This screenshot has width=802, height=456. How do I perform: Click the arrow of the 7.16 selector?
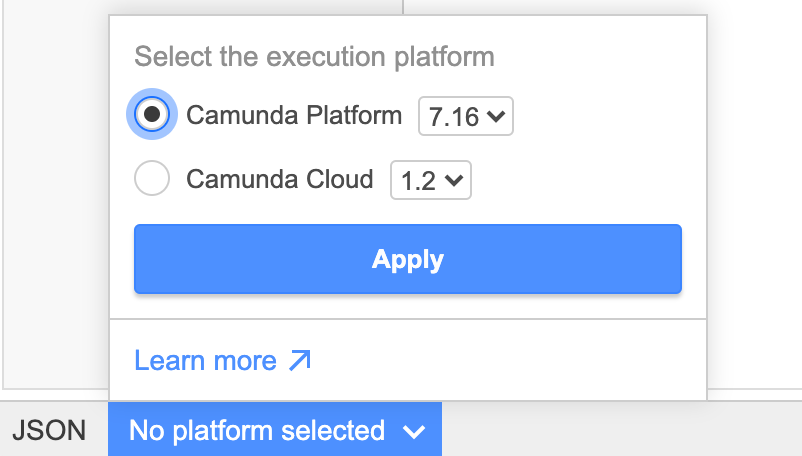pos(497,117)
